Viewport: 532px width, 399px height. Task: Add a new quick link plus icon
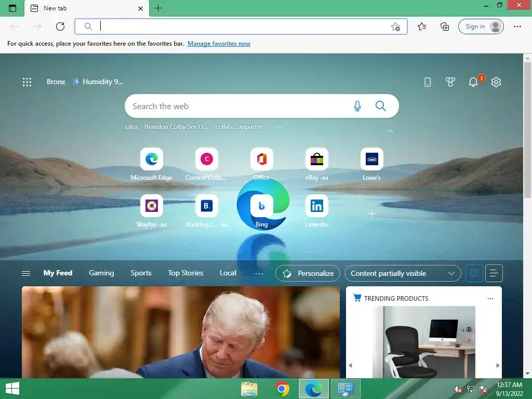(x=371, y=214)
